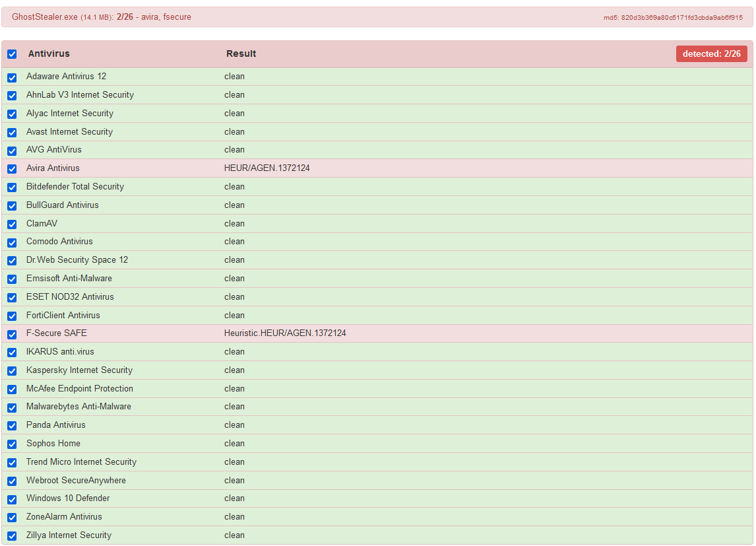
Task: Click the 'Sophos Home' name
Action: tap(53, 443)
